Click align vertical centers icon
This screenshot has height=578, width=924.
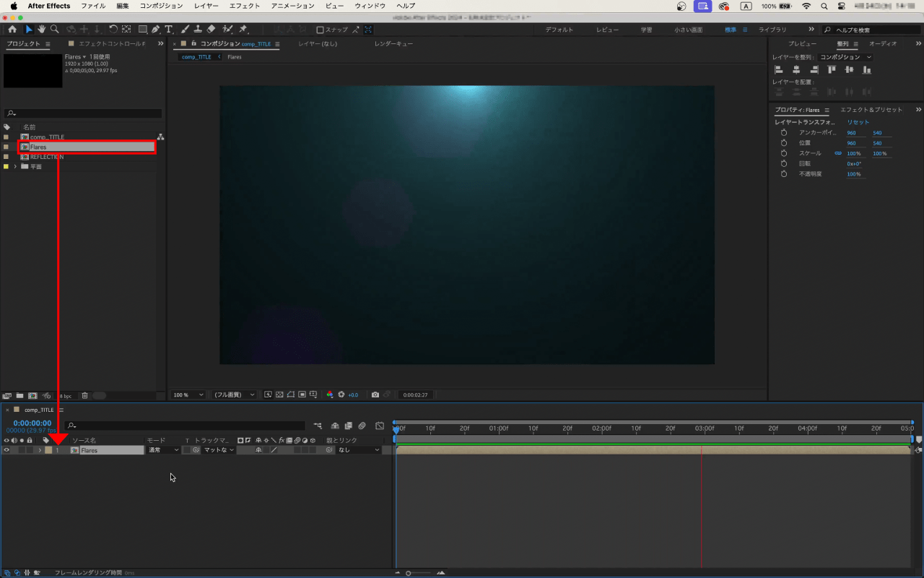(849, 69)
